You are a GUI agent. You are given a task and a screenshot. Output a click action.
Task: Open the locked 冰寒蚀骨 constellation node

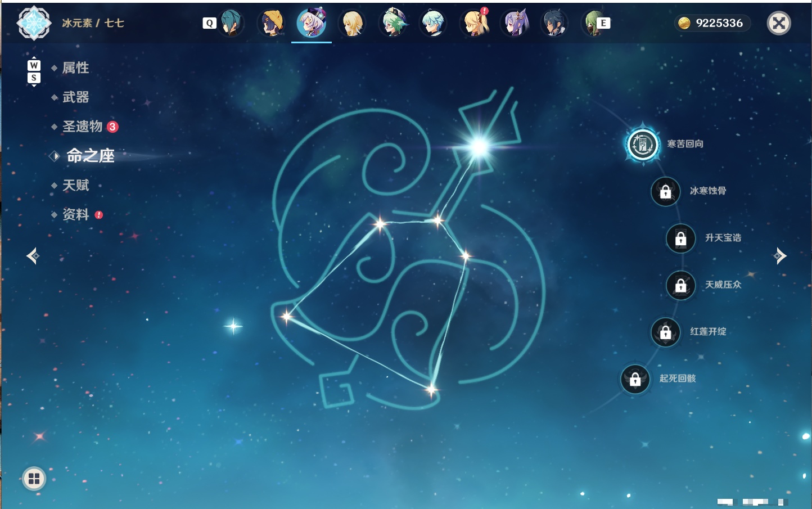pos(665,191)
